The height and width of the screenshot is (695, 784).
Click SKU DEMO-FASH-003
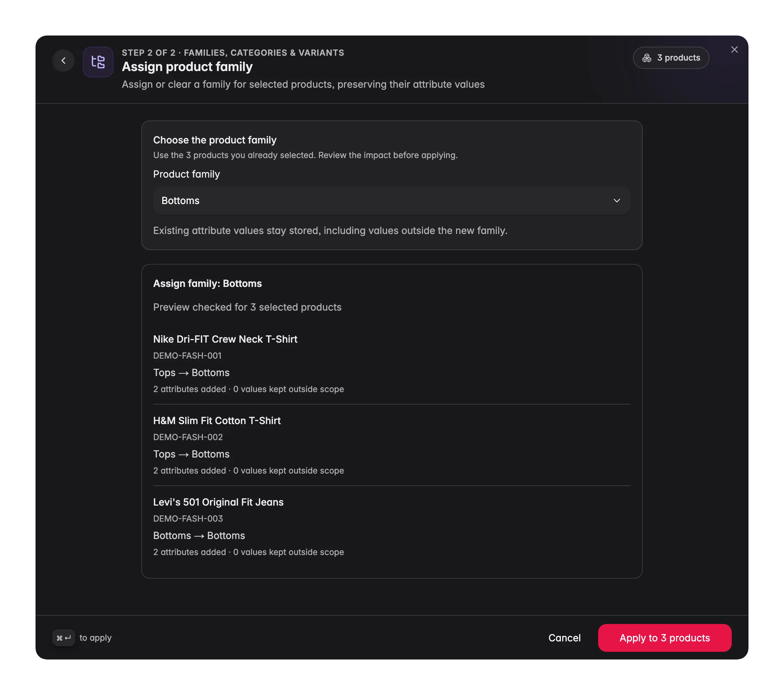pyautogui.click(x=188, y=518)
